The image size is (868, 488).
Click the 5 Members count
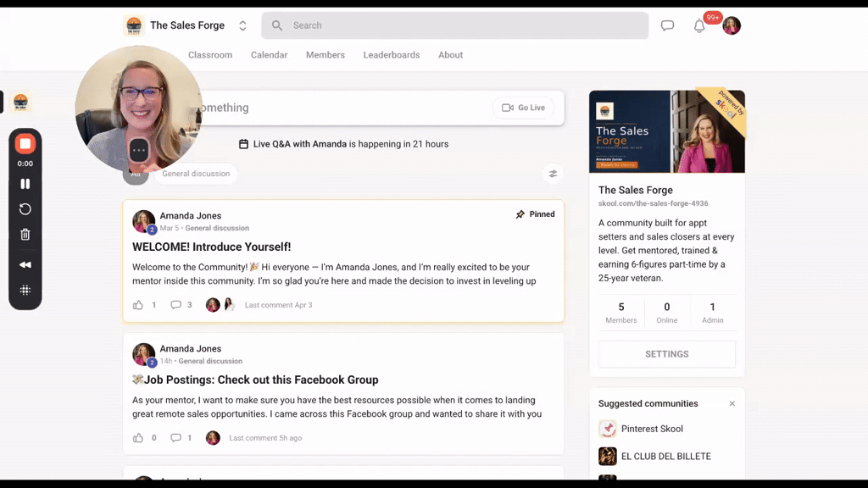[x=621, y=313]
